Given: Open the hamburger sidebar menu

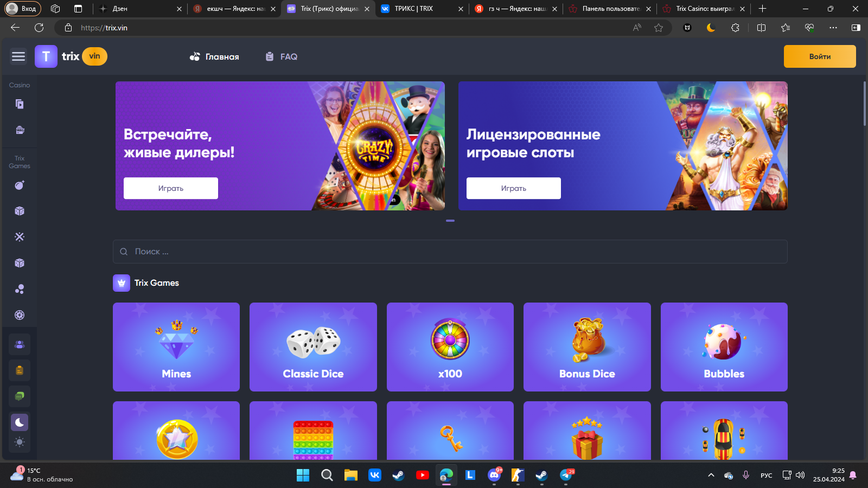Looking at the screenshot, I should [18, 56].
